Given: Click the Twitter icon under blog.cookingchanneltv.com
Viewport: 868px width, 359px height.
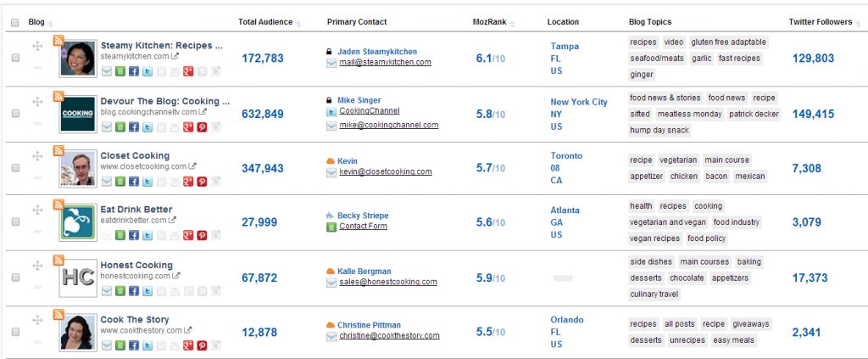Looking at the screenshot, I should tap(147, 126).
